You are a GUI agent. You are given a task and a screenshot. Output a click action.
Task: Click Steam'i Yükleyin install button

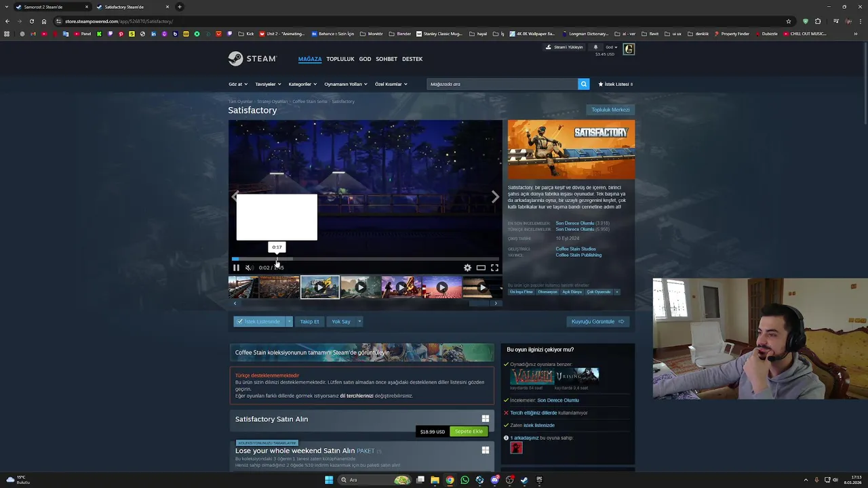click(x=565, y=47)
